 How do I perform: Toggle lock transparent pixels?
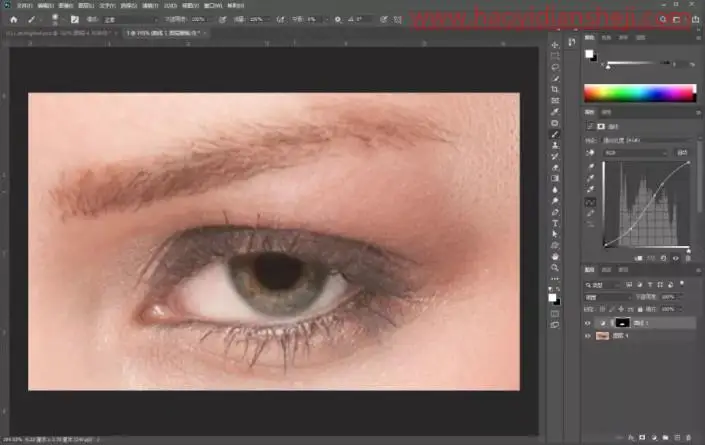602,309
